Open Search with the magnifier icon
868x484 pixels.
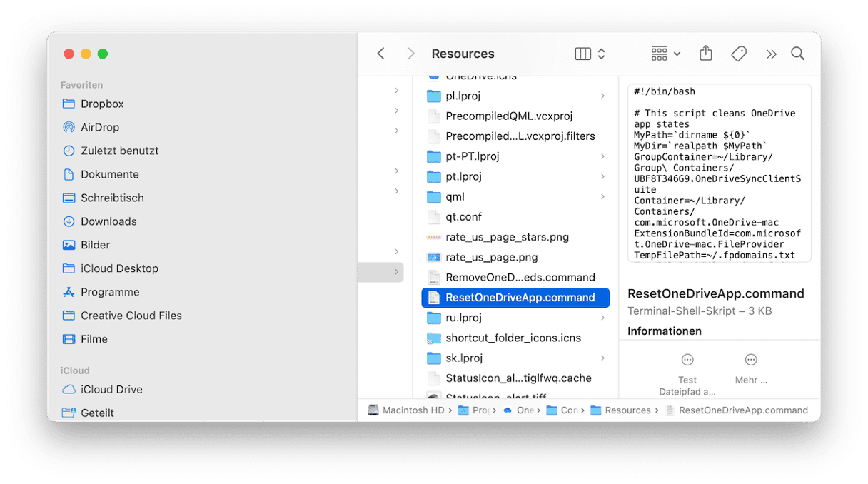click(x=797, y=54)
